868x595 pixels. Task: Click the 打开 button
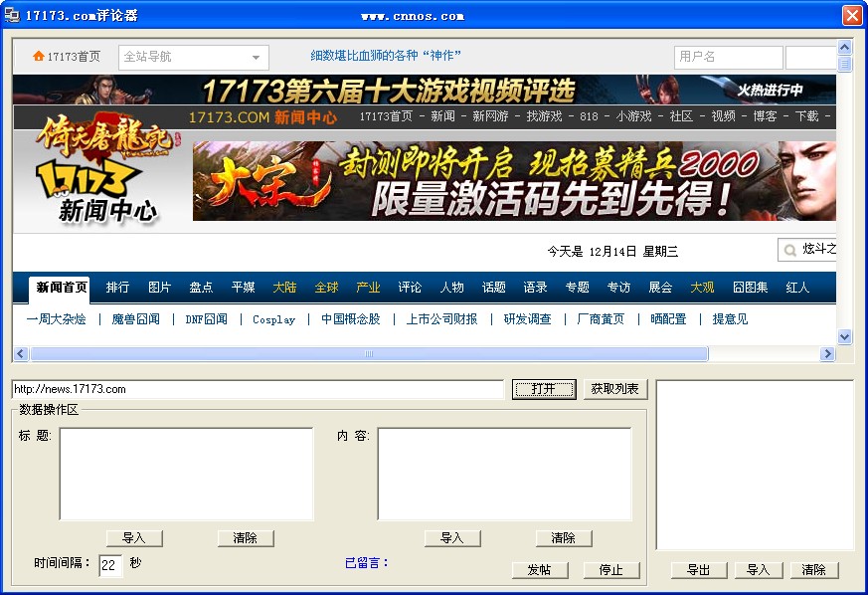click(x=544, y=389)
